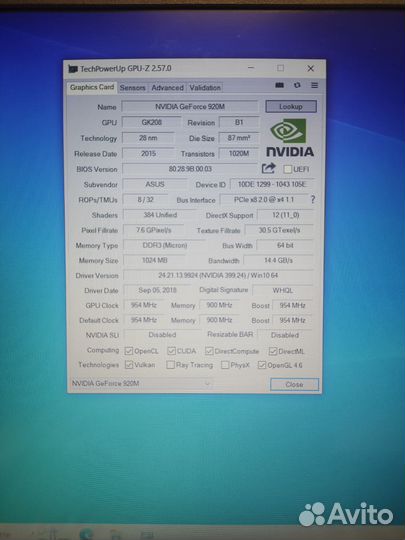
Task: Click the Bus Width field 64 bit
Action: pos(285,245)
